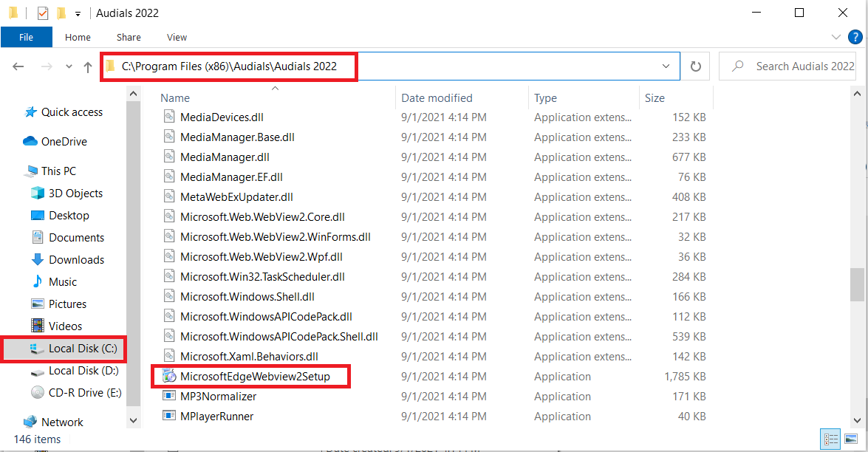Switch to the View ribbon tab
868x452 pixels.
177,37
